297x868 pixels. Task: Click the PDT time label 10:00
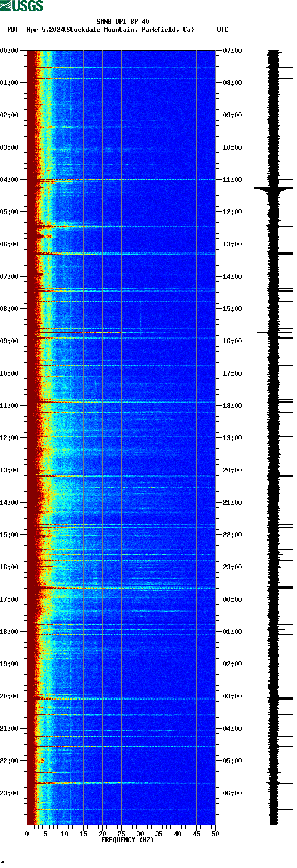point(10,373)
